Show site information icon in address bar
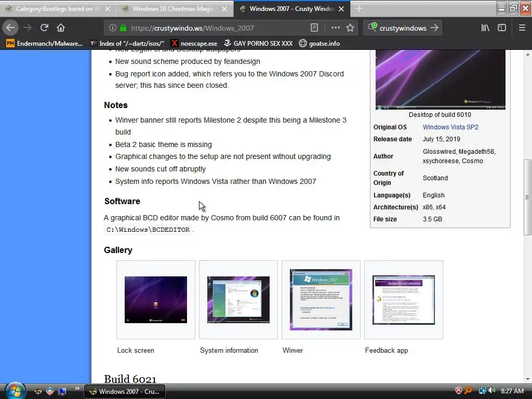Screen dimensions: 532x399 (x=113, y=28)
